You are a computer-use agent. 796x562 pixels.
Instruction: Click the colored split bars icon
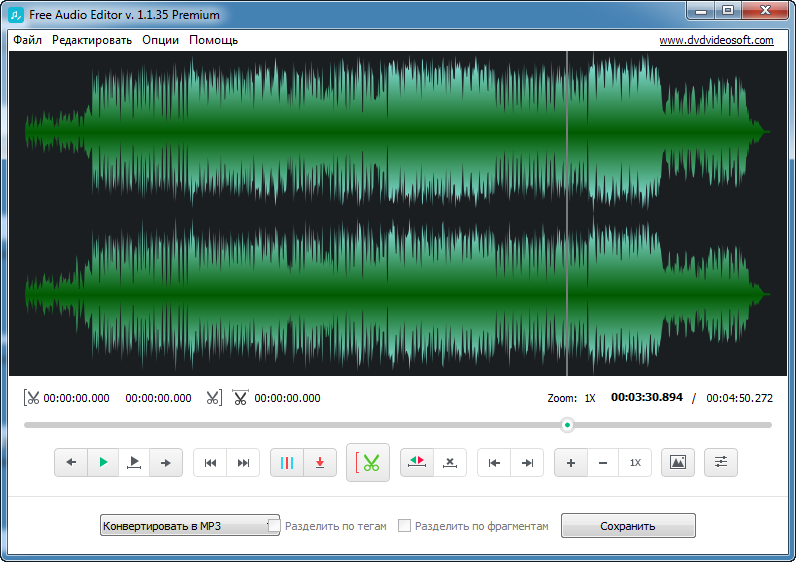(287, 462)
